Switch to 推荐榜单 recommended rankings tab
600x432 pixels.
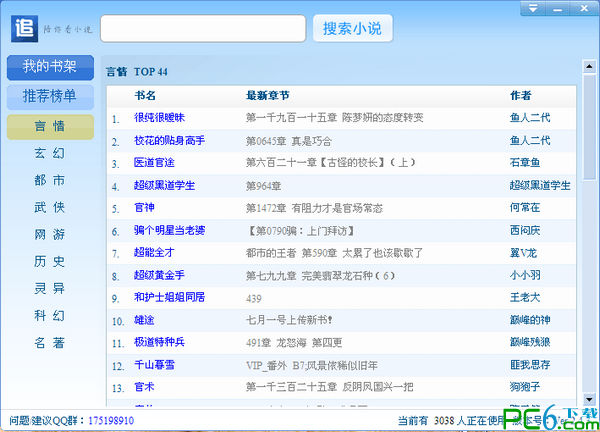tap(50, 97)
